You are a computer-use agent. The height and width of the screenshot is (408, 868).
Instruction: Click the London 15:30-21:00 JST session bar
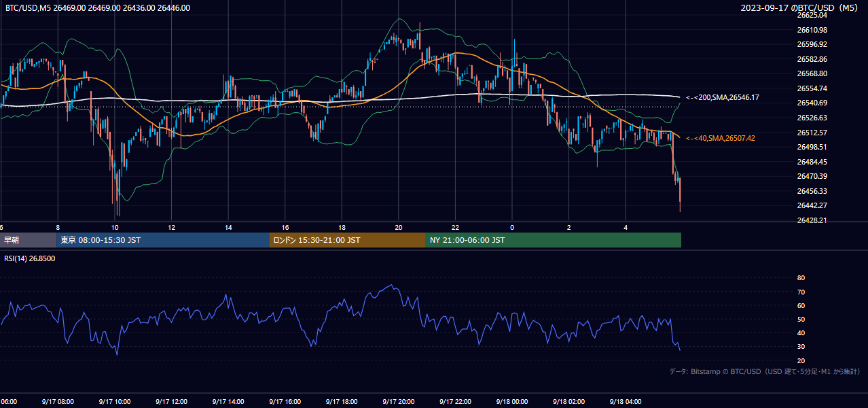tap(348, 240)
